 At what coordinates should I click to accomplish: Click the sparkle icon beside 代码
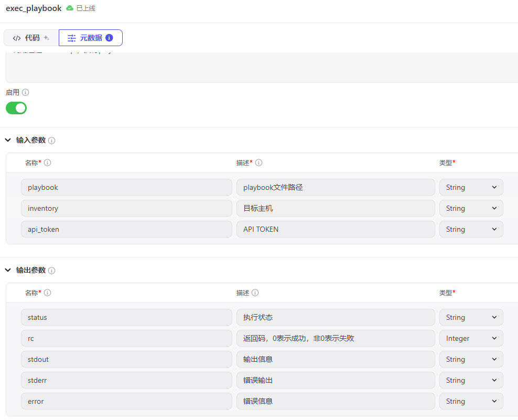[x=47, y=38]
